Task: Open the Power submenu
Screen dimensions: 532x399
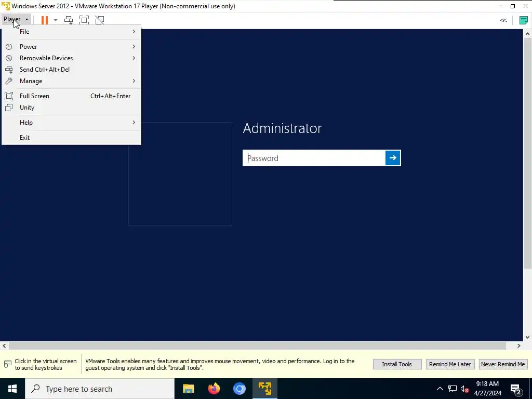Action: pos(71,46)
